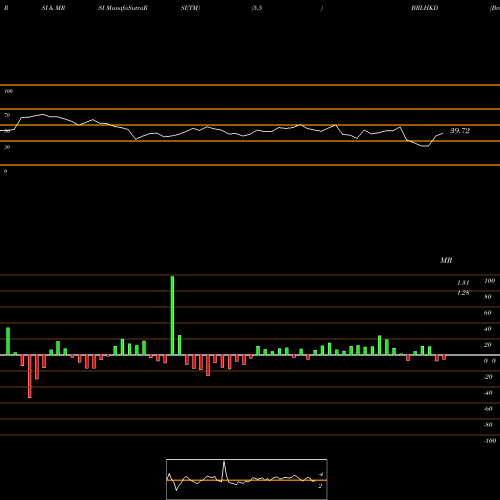Click the RSI axis label 30
500x500 pixels.
click(7, 147)
